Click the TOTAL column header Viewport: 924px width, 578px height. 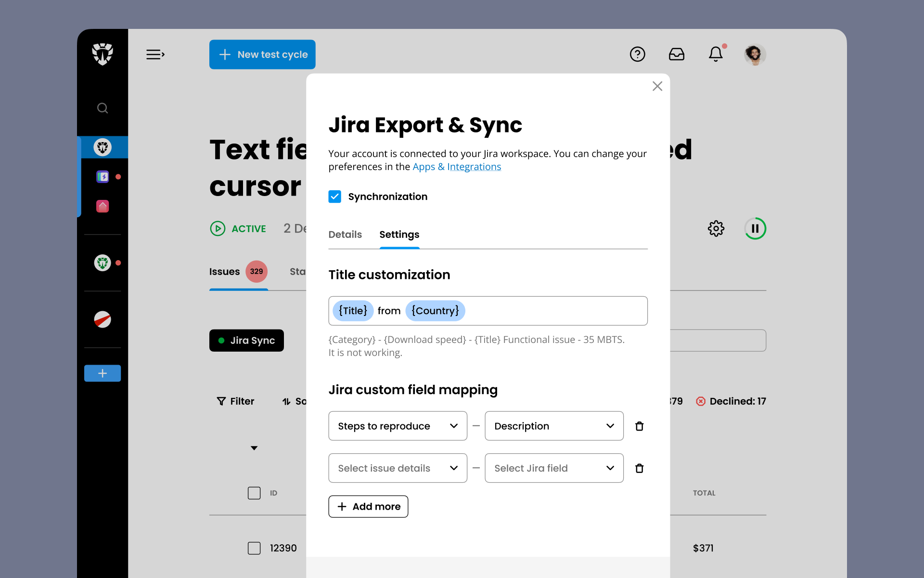pyautogui.click(x=704, y=493)
